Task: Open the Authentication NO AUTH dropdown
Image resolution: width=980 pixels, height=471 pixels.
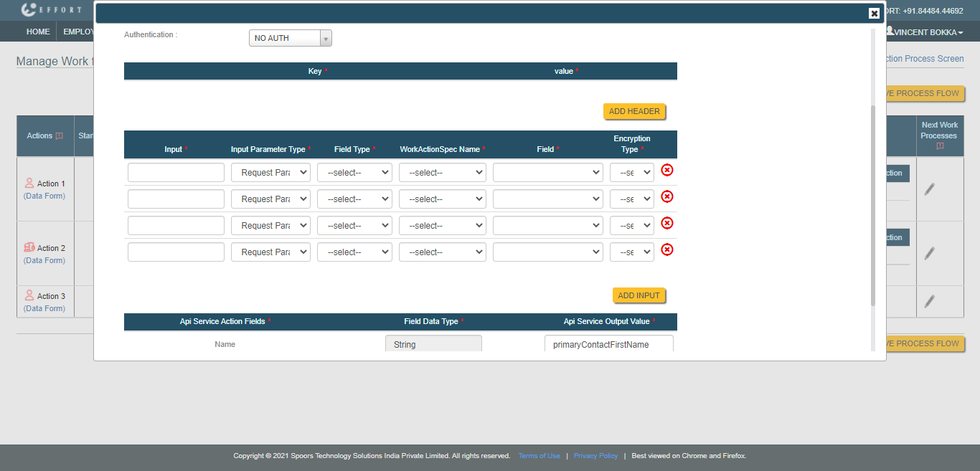Action: pos(290,38)
